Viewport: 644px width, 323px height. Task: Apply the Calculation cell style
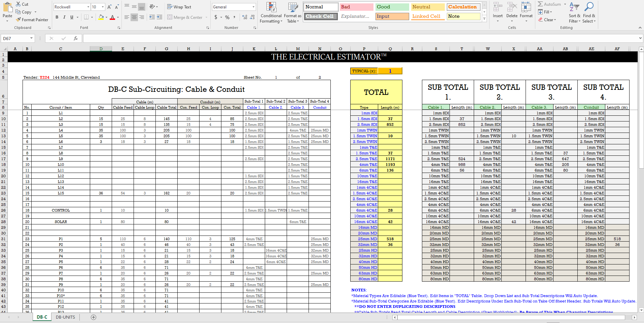point(464,7)
